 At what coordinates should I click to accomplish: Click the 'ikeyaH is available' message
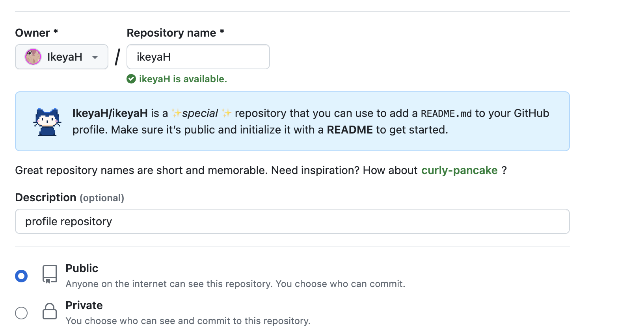pos(183,79)
